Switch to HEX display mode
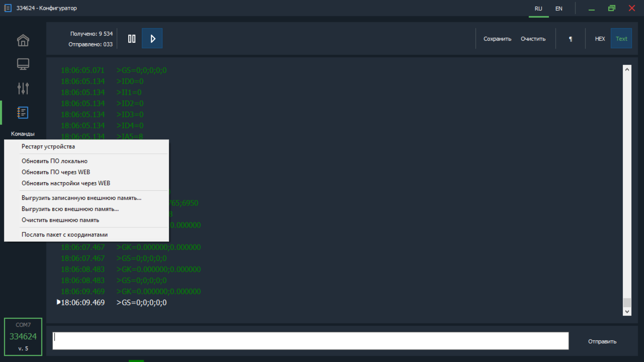This screenshot has height=362, width=644. pyautogui.click(x=600, y=39)
